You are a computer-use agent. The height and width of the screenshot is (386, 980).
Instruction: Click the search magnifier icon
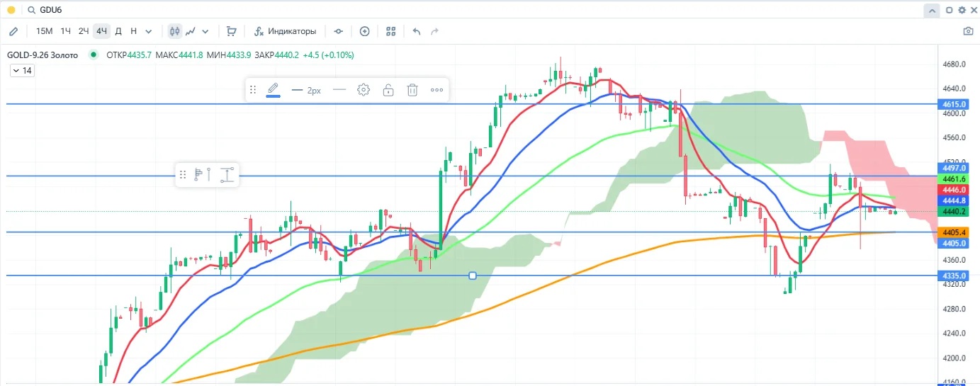(x=31, y=10)
